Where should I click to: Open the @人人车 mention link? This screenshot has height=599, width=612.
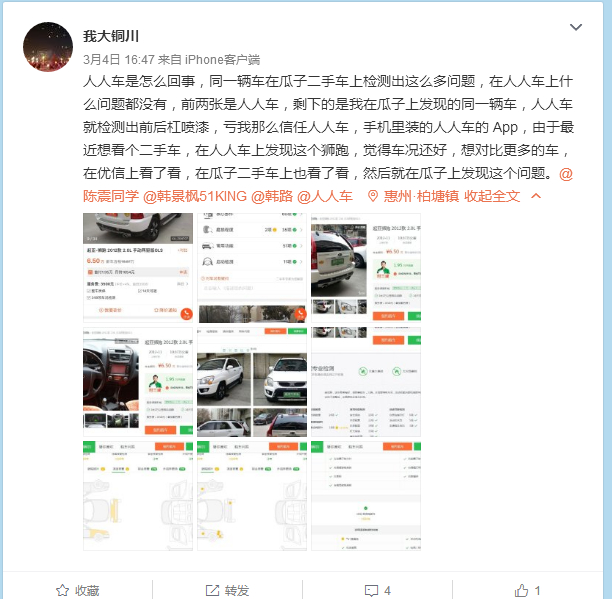[325, 196]
